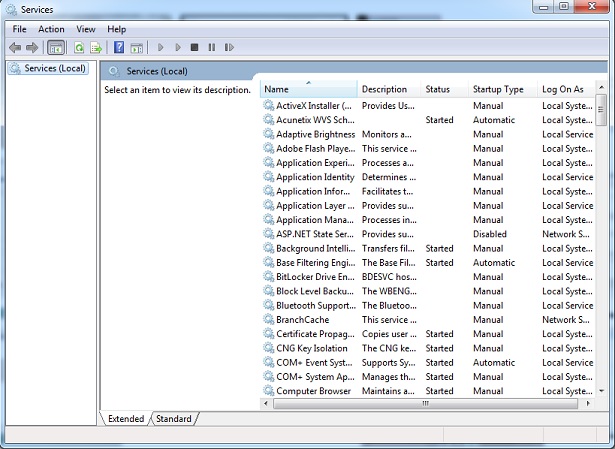Click the Refresh toolbar icon

pos(79,48)
